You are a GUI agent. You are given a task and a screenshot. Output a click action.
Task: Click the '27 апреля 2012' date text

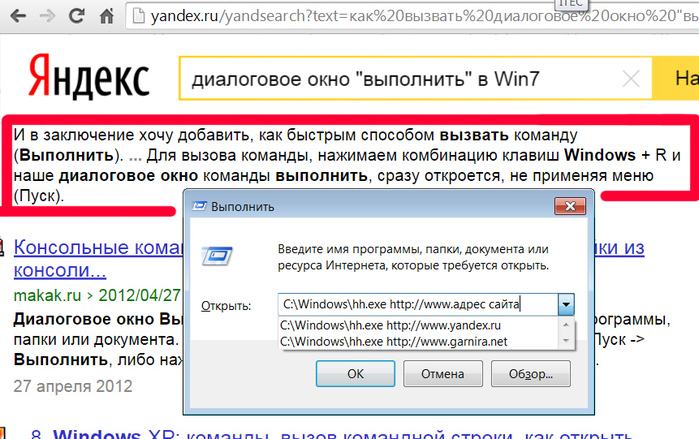[73, 386]
